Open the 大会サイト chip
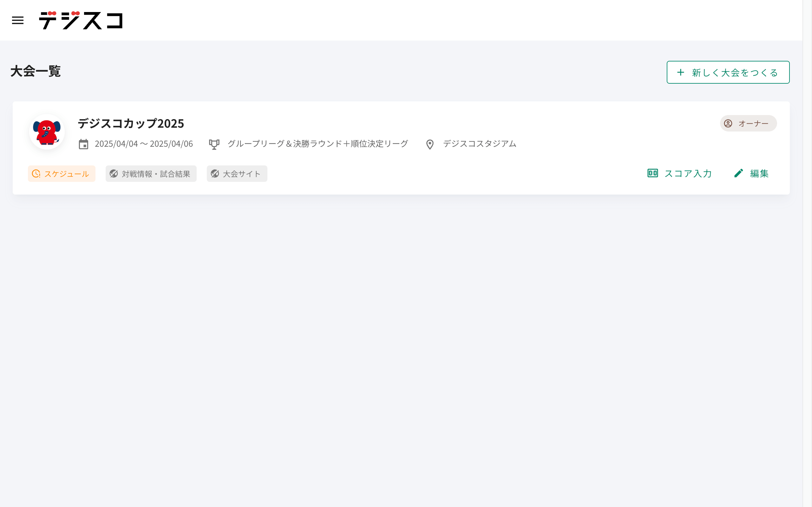This screenshot has width=812, height=507. [x=237, y=174]
